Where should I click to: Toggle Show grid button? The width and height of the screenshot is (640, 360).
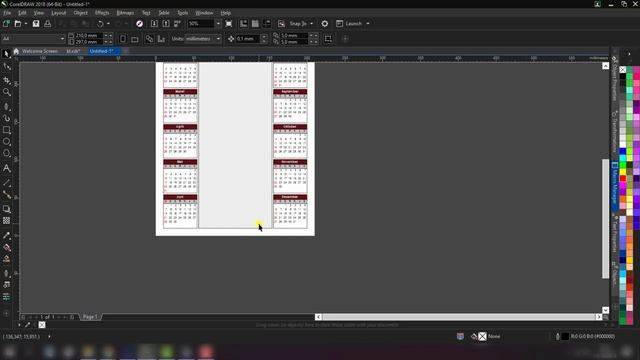[255, 24]
